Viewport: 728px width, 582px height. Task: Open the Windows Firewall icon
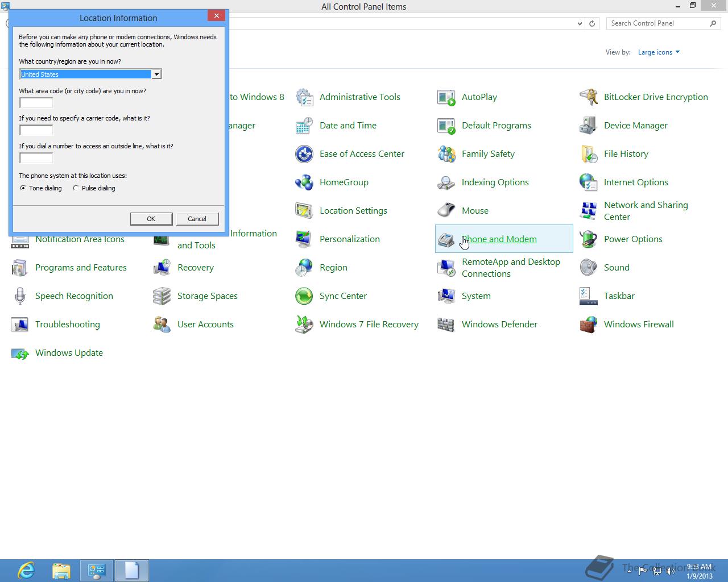(x=589, y=325)
